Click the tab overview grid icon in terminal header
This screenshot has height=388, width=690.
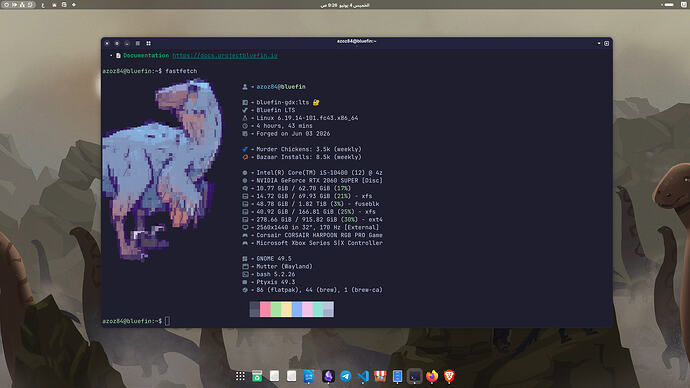click(148, 43)
